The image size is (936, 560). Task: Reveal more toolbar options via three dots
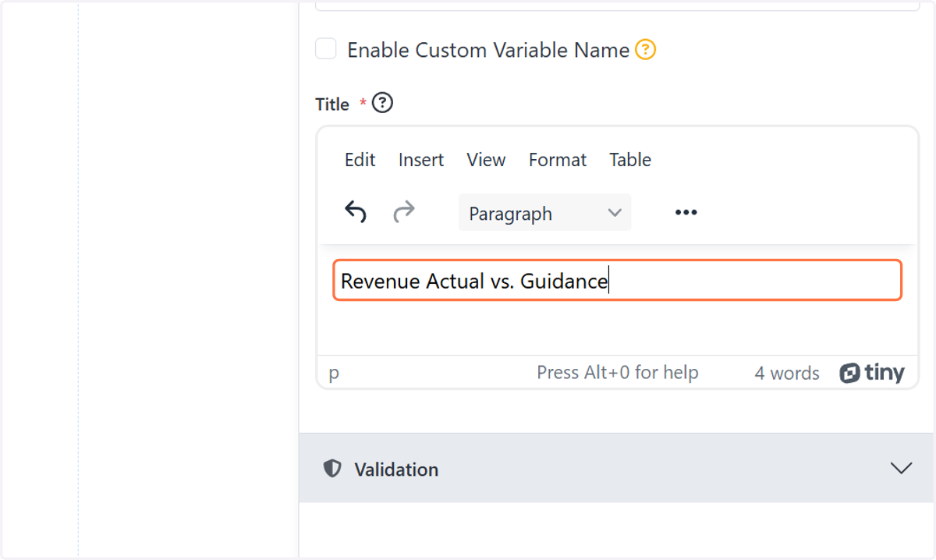tap(686, 212)
